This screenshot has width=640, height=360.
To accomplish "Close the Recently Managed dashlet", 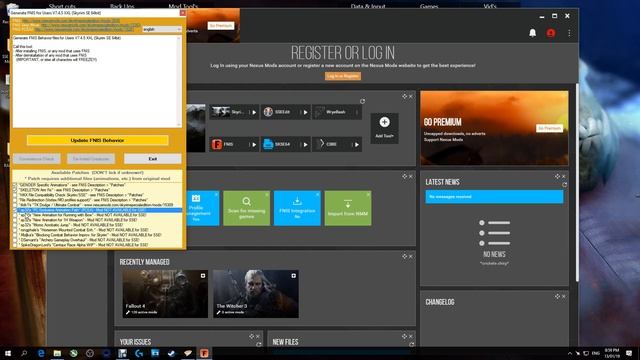I will pyautogui.click(x=411, y=256).
